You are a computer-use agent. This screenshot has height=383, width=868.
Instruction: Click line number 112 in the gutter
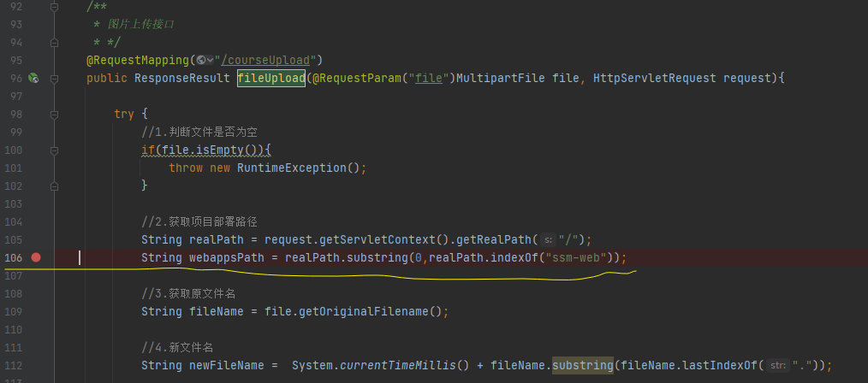(15, 365)
